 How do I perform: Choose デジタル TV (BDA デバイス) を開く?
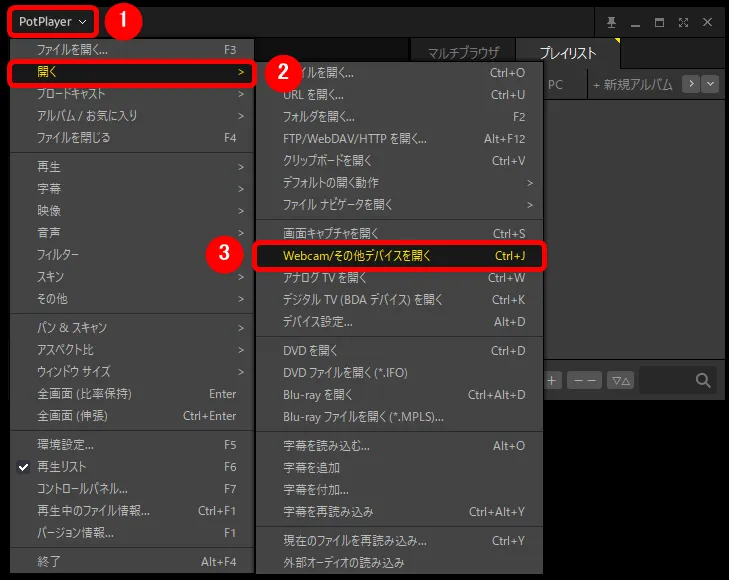399,300
